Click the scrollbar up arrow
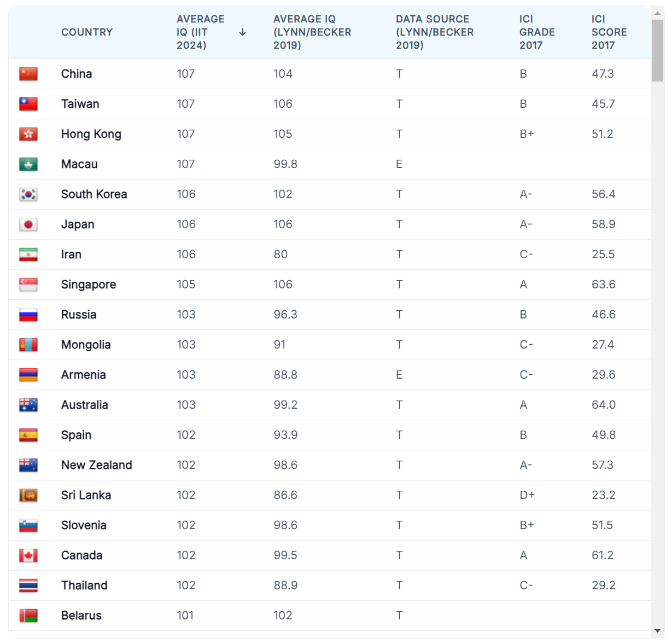 (x=657, y=13)
